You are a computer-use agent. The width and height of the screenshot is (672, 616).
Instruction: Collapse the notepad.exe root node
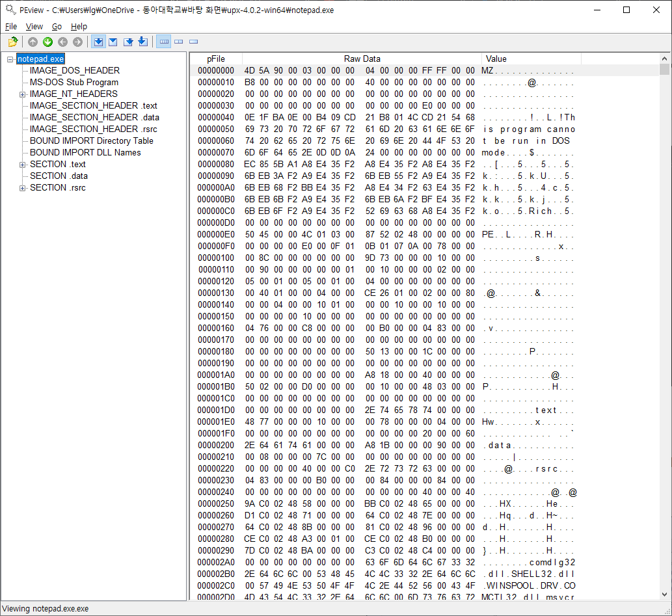point(10,59)
